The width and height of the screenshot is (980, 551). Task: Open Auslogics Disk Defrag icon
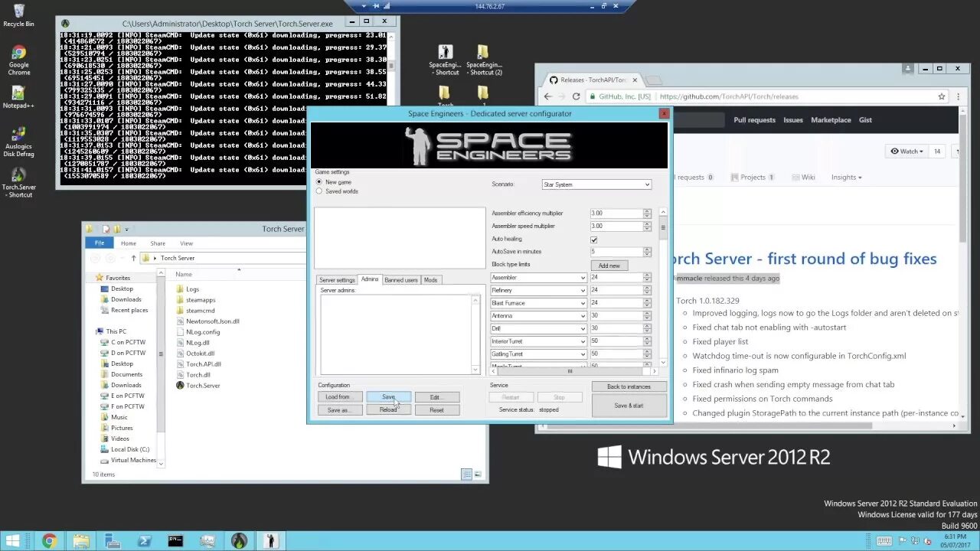click(18, 142)
